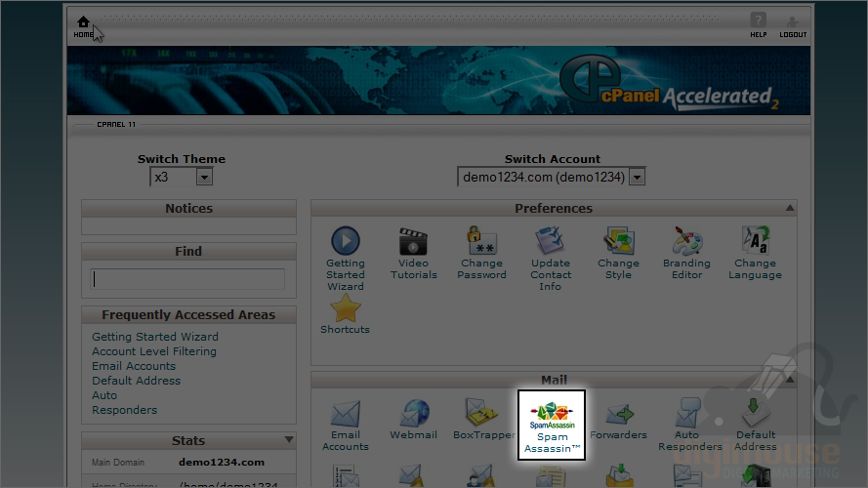Collapse the Preferences section

pyautogui.click(x=790, y=208)
